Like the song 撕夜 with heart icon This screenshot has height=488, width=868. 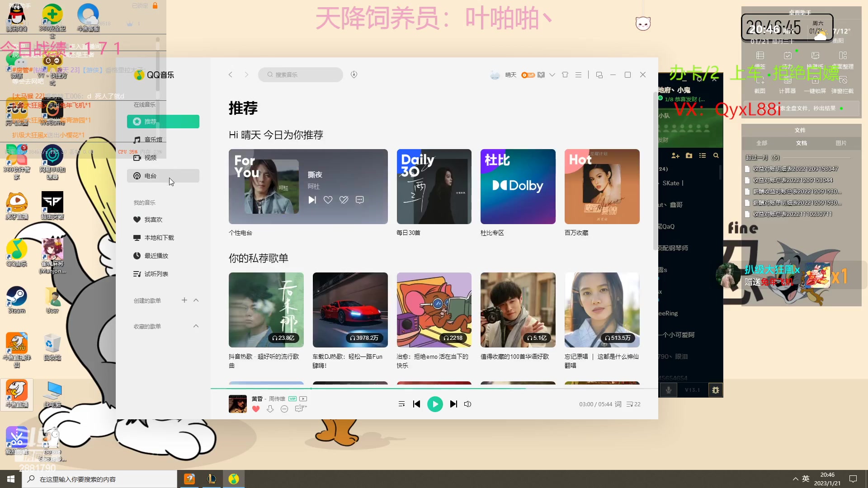328,200
